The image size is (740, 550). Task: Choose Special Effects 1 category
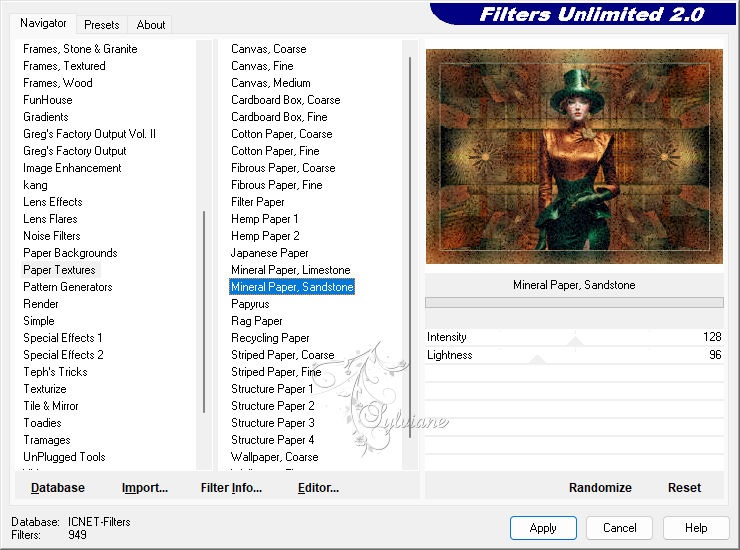point(63,338)
